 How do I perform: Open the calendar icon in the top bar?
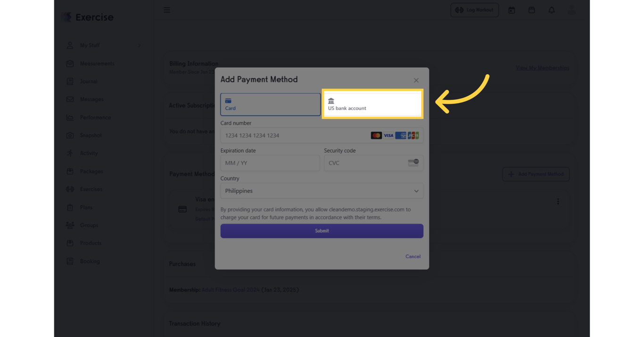click(x=512, y=10)
